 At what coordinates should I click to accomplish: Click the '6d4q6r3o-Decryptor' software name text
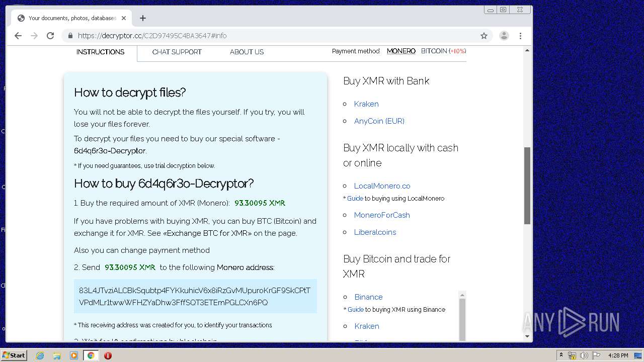coord(110,151)
